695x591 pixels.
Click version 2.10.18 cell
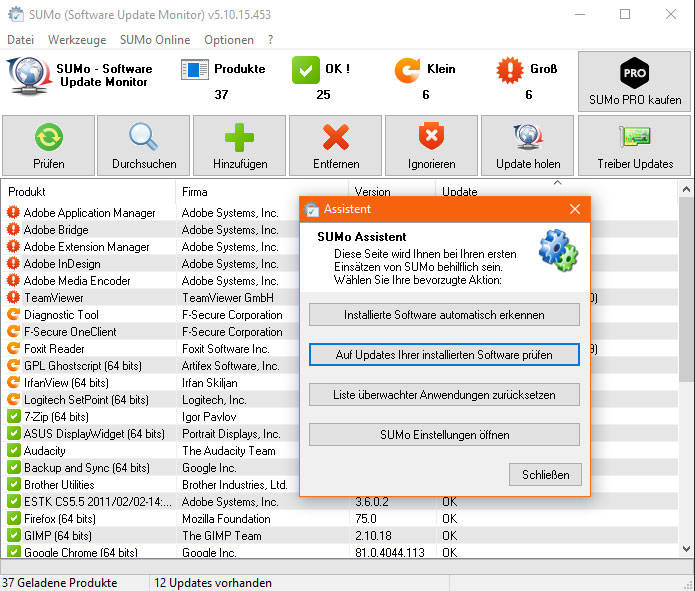pos(373,536)
